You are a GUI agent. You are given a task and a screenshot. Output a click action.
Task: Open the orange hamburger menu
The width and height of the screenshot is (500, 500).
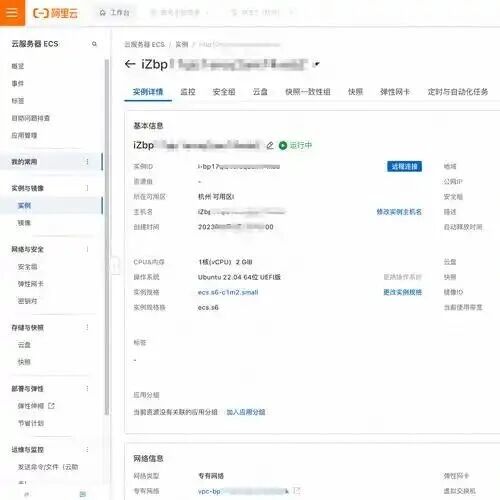pos(12,13)
